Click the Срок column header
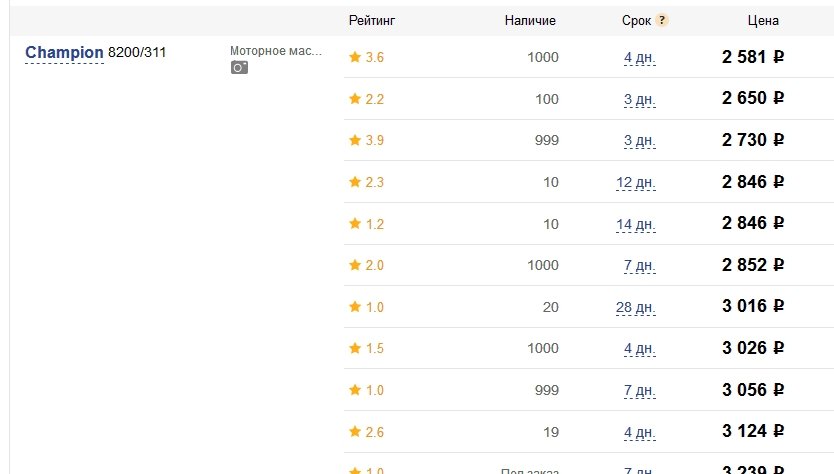Screen dimensions: 834x474 point(636,20)
